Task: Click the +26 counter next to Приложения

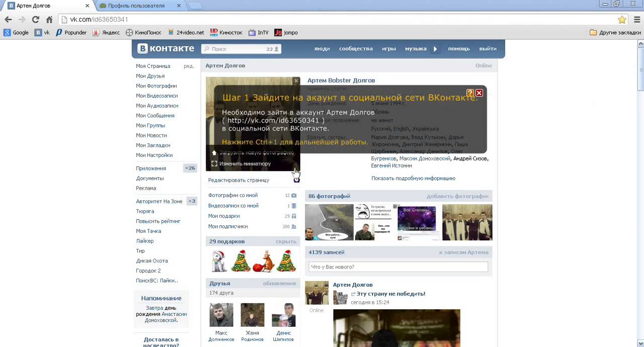Action: pyautogui.click(x=190, y=168)
